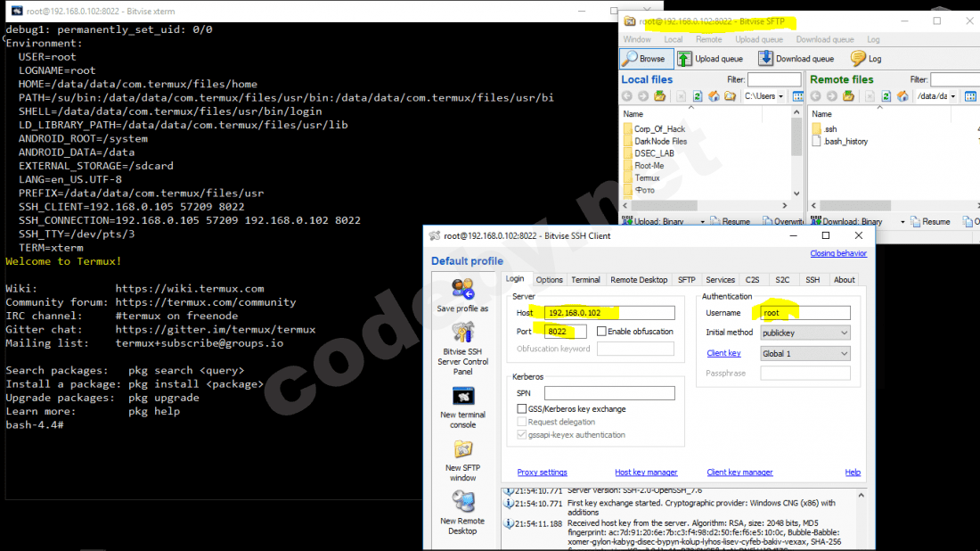The width and height of the screenshot is (980, 551).
Task: Open Upload: Binary mode dropdown
Action: tap(702, 222)
